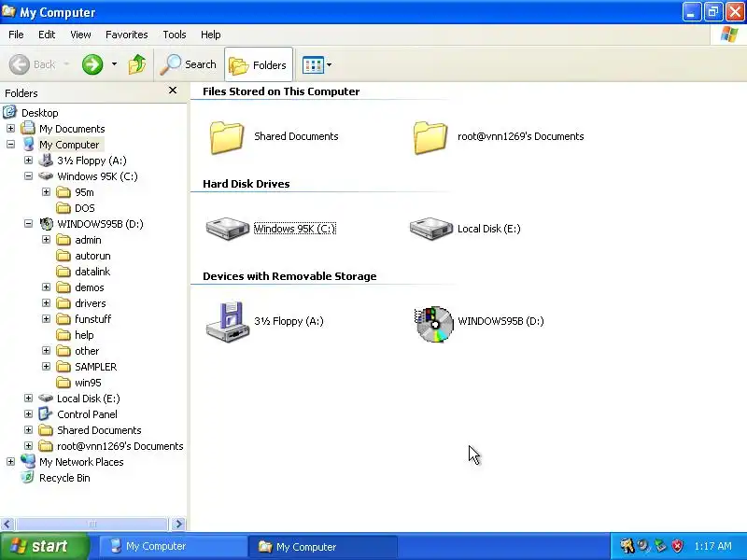This screenshot has width=747, height=560.
Task: Switch to first My Computer taskbar button
Action: [x=173, y=547]
